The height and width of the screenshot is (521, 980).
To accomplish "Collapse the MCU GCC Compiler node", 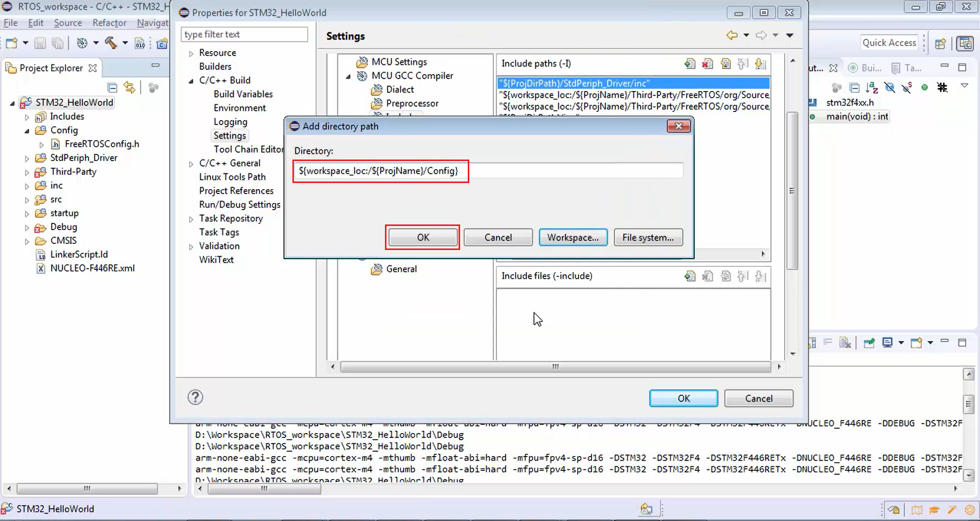I will [x=348, y=76].
